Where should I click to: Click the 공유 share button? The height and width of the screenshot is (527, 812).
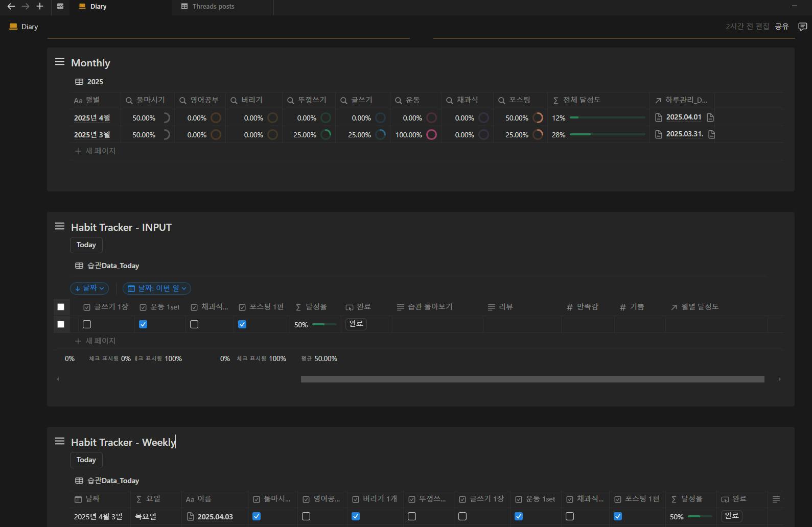point(781,27)
